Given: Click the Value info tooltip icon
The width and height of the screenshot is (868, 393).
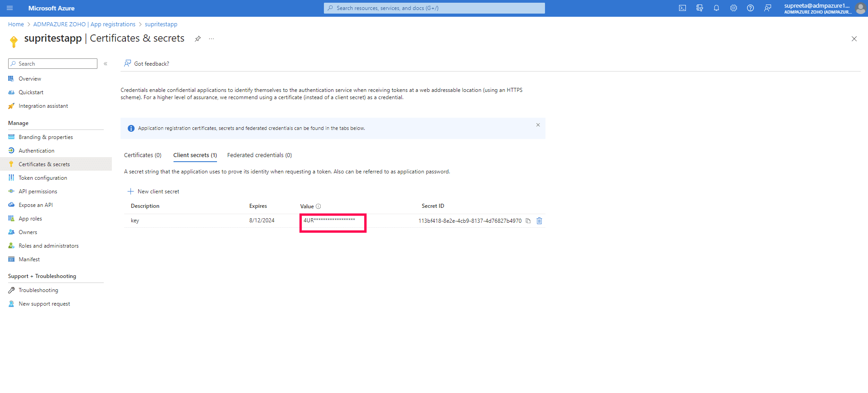Looking at the screenshot, I should click(318, 206).
